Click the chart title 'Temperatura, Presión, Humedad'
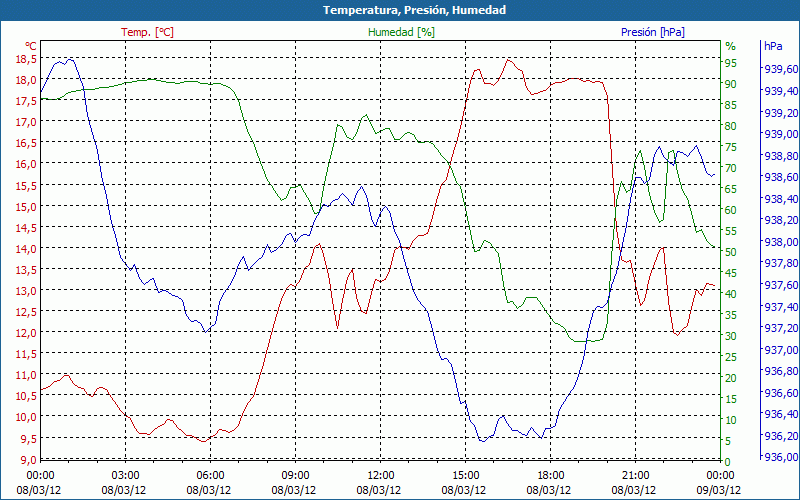The width and height of the screenshot is (800, 500). (x=414, y=10)
